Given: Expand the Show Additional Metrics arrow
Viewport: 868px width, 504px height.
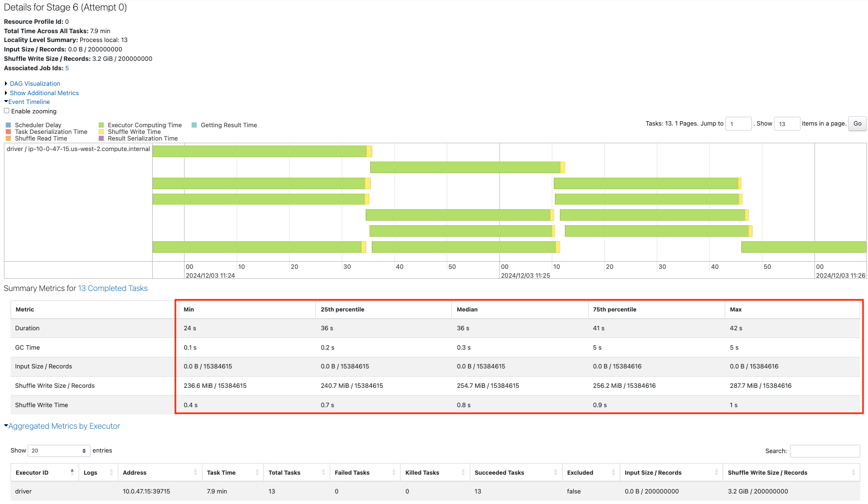Looking at the screenshot, I should click(x=6, y=93).
